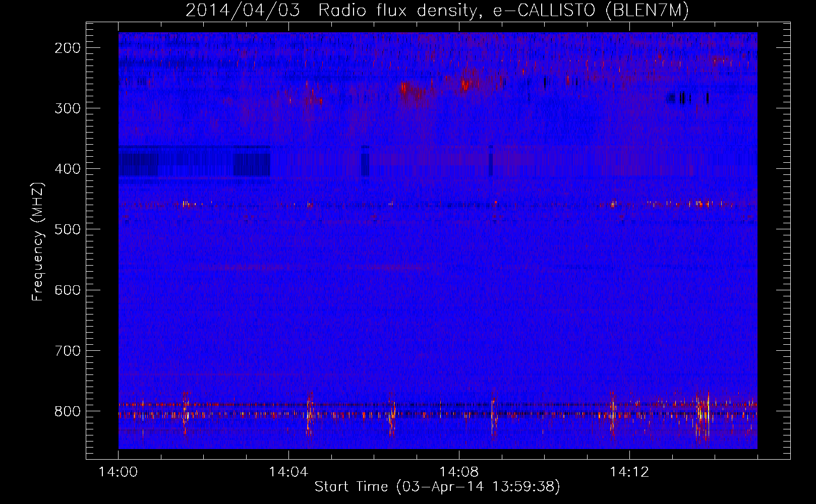Click the 600 frequency tick label
Viewport: 816px width, 504px height.
(x=68, y=290)
